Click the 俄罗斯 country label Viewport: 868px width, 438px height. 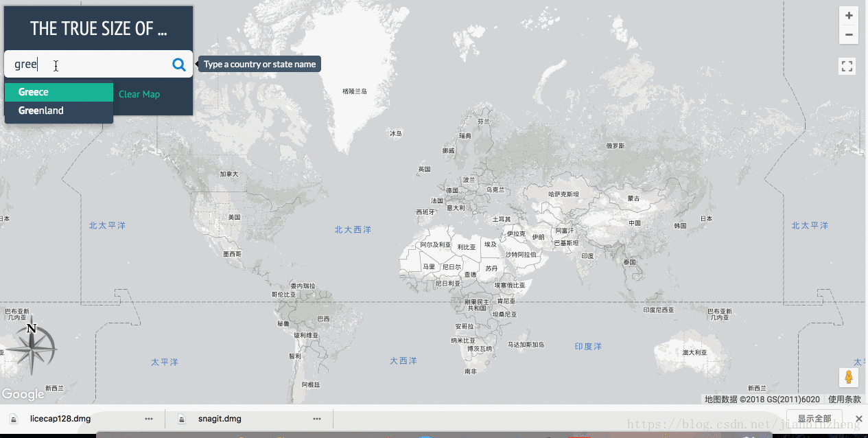[615, 146]
